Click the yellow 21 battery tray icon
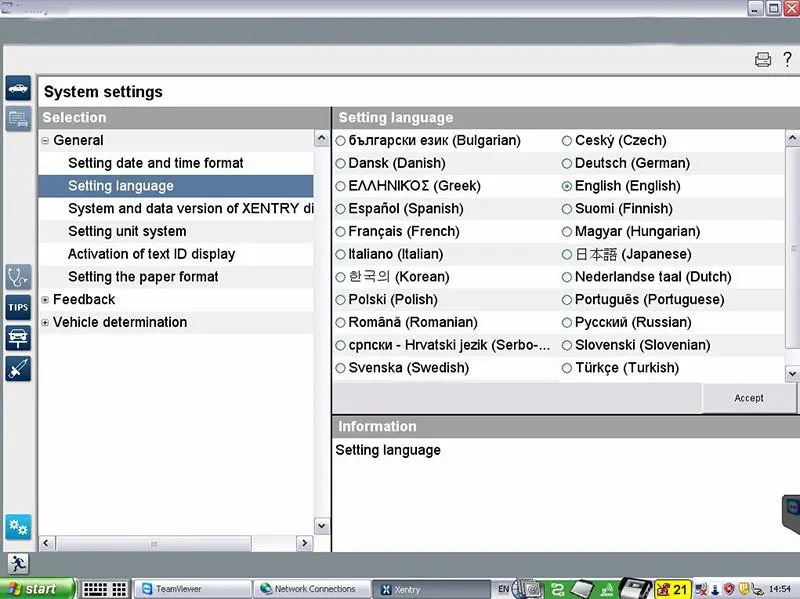 tap(673, 590)
